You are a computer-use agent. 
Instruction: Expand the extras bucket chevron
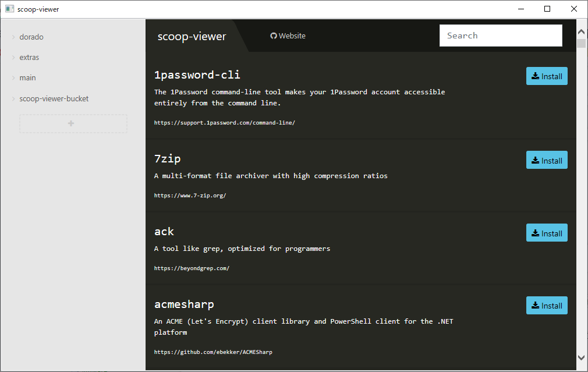[13, 58]
